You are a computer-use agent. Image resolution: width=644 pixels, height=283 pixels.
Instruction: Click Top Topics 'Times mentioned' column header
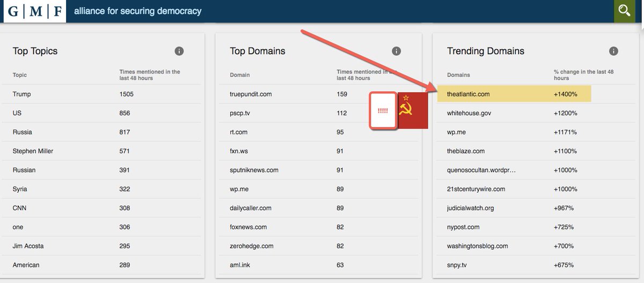150,75
